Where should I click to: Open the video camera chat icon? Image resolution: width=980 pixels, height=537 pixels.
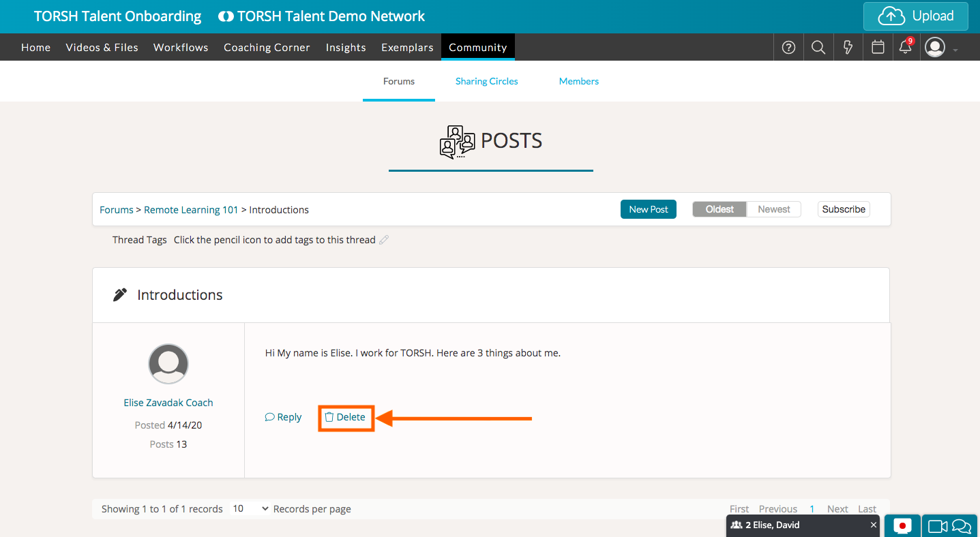click(x=938, y=525)
